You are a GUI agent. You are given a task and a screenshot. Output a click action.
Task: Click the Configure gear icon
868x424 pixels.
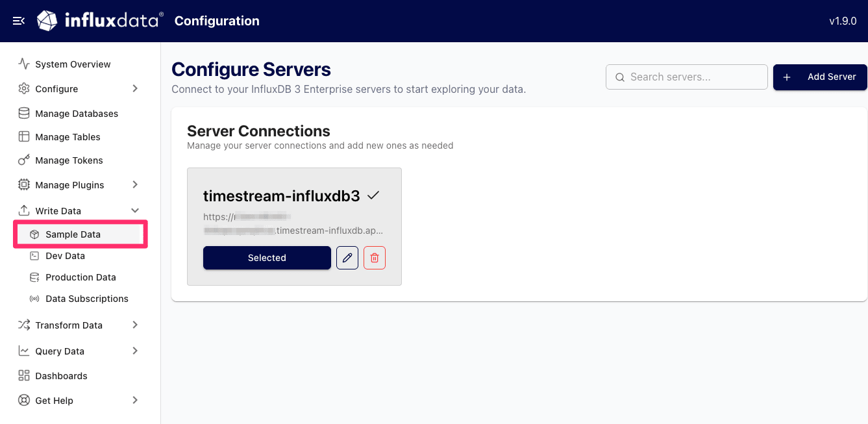pyautogui.click(x=24, y=88)
